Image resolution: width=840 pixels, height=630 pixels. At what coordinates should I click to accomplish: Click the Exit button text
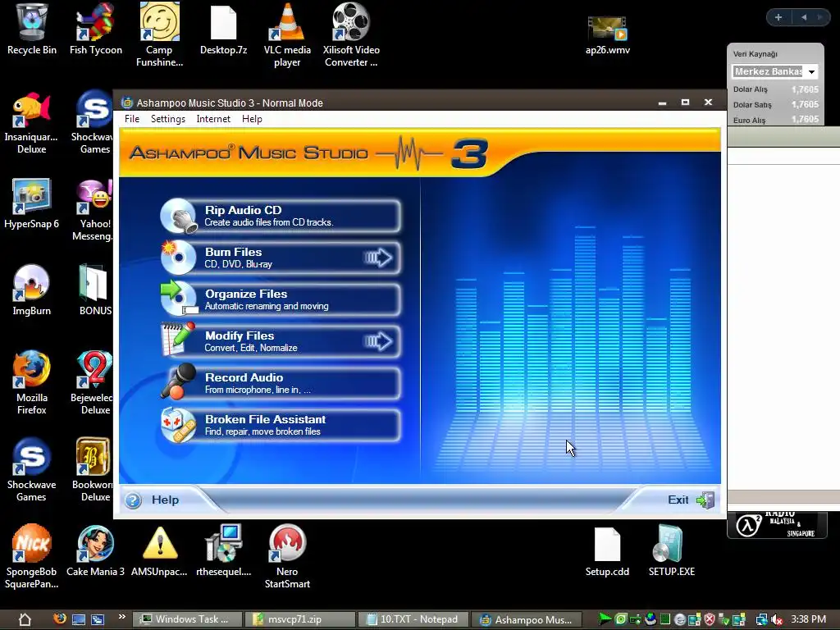coord(678,500)
